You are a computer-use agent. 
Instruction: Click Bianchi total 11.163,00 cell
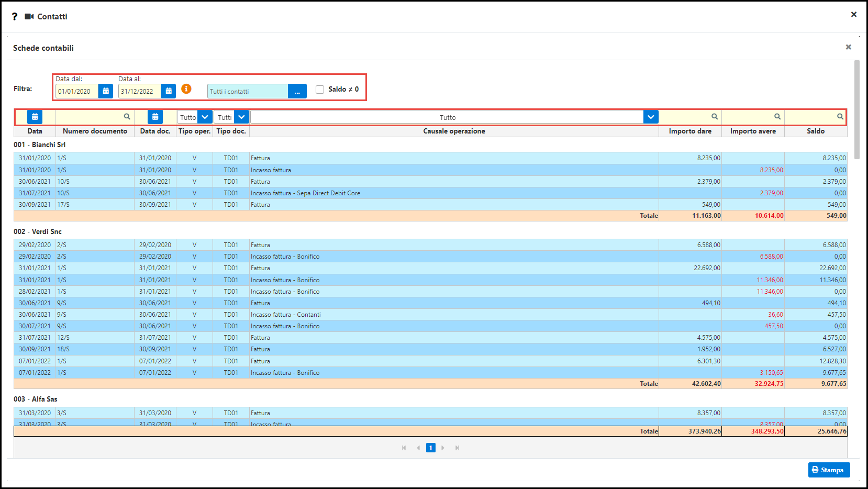(x=690, y=216)
